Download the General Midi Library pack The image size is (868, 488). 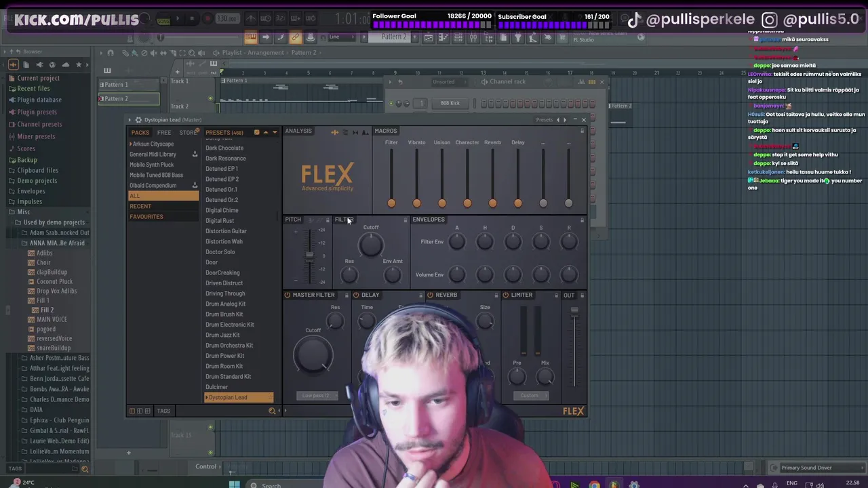[x=195, y=155]
